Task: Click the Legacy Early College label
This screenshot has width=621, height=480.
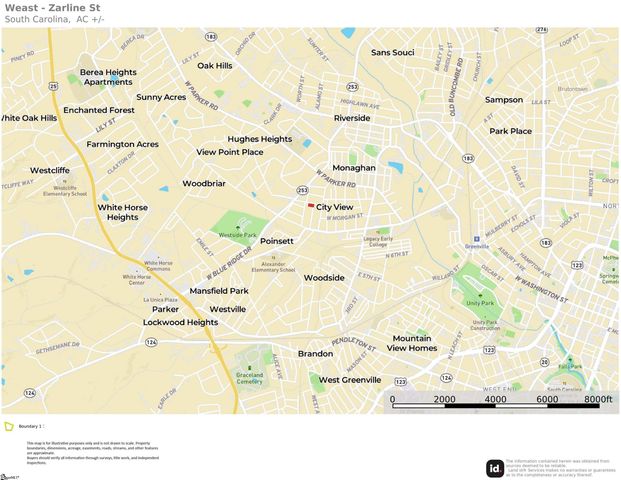Action: tap(378, 242)
